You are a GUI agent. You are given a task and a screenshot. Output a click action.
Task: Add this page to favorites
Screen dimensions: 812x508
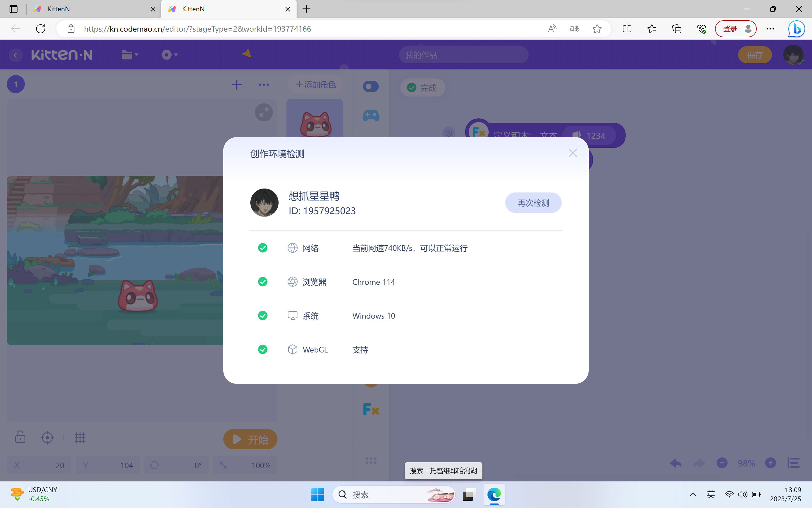coord(597,29)
